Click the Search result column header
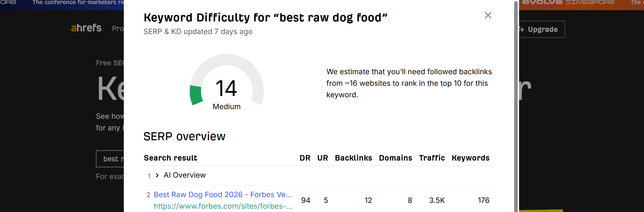This screenshot has height=212, width=644. [x=170, y=158]
